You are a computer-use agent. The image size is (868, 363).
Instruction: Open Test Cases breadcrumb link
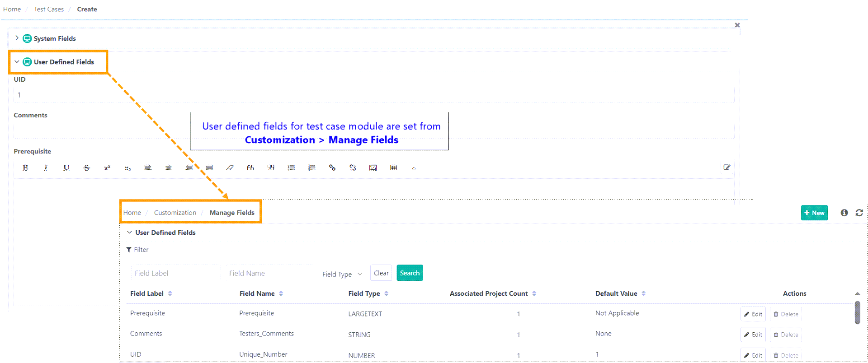pos(49,9)
